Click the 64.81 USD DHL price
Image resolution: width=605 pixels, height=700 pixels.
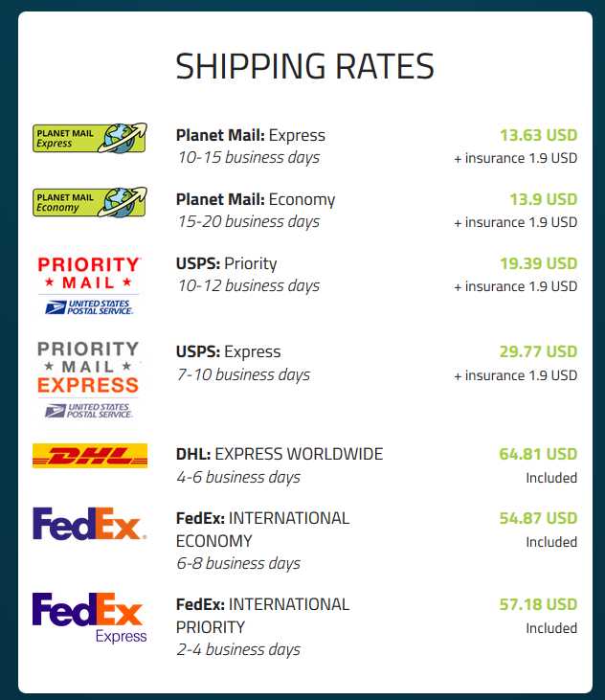click(x=538, y=454)
